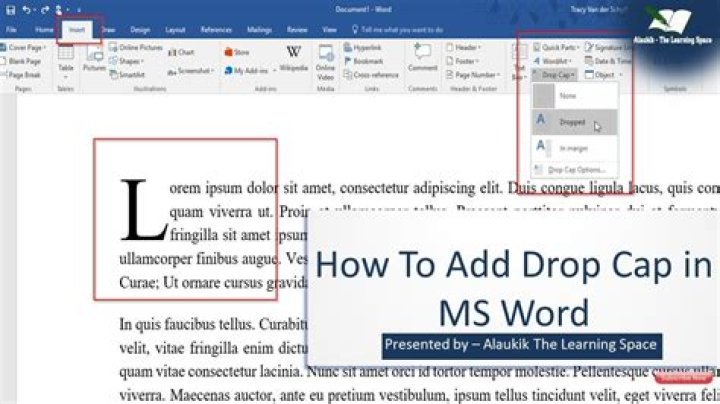Image resolution: width=720 pixels, height=404 pixels.
Task: Choose In margin drop cap option
Action: (x=574, y=148)
